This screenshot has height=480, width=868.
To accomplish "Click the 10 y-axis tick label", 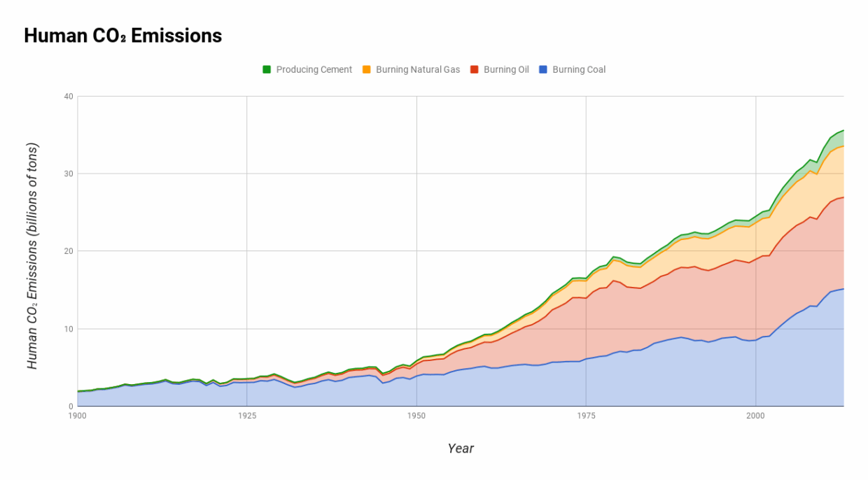I will coord(68,329).
